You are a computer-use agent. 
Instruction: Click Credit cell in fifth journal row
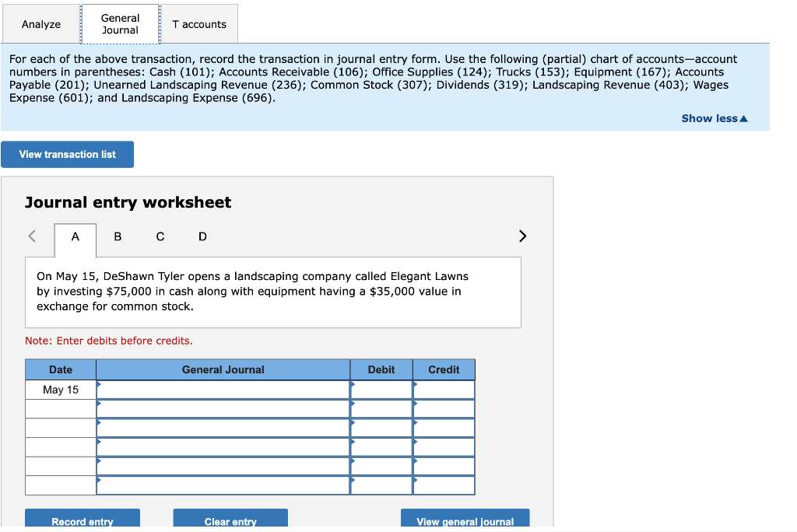444,467
